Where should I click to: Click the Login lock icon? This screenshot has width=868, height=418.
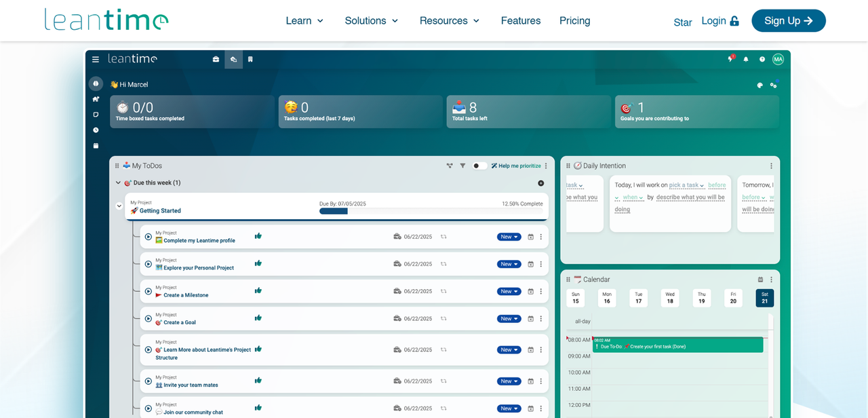(734, 21)
